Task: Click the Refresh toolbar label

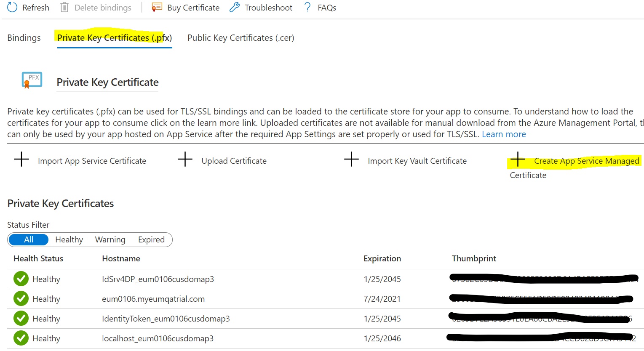Action: [x=36, y=8]
